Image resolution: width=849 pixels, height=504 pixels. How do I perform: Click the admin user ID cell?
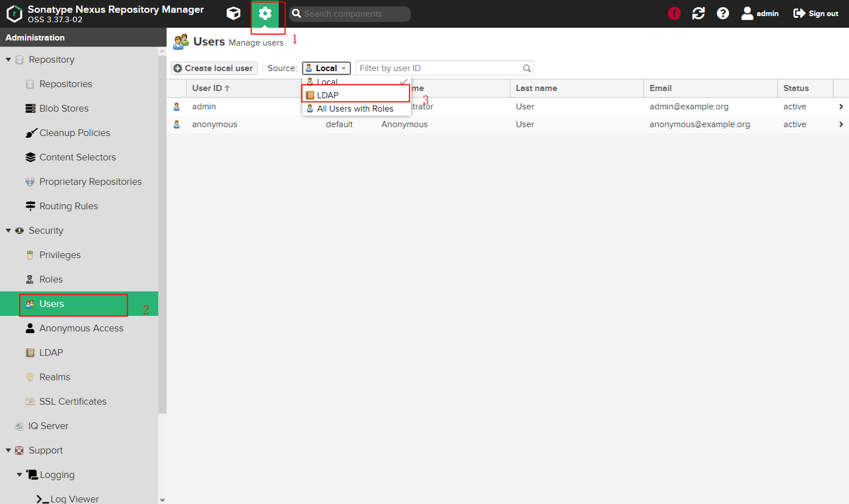(x=204, y=107)
